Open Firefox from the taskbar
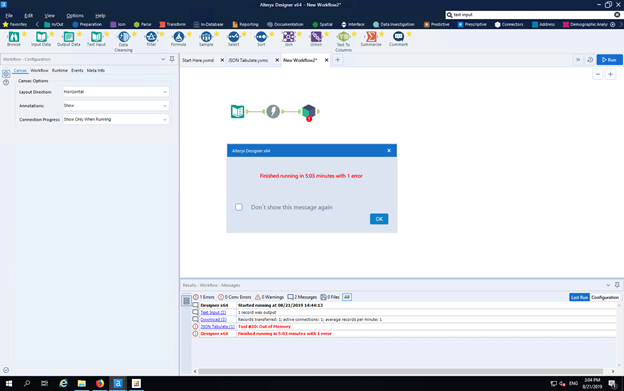Viewport: 624px width, 391px height. point(99,383)
